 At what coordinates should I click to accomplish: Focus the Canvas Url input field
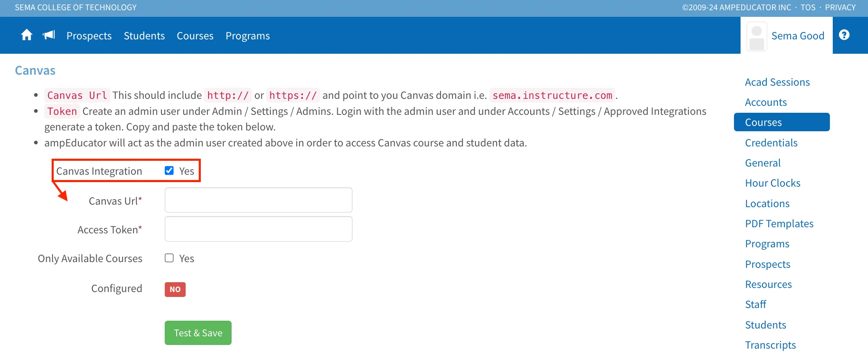coord(258,200)
